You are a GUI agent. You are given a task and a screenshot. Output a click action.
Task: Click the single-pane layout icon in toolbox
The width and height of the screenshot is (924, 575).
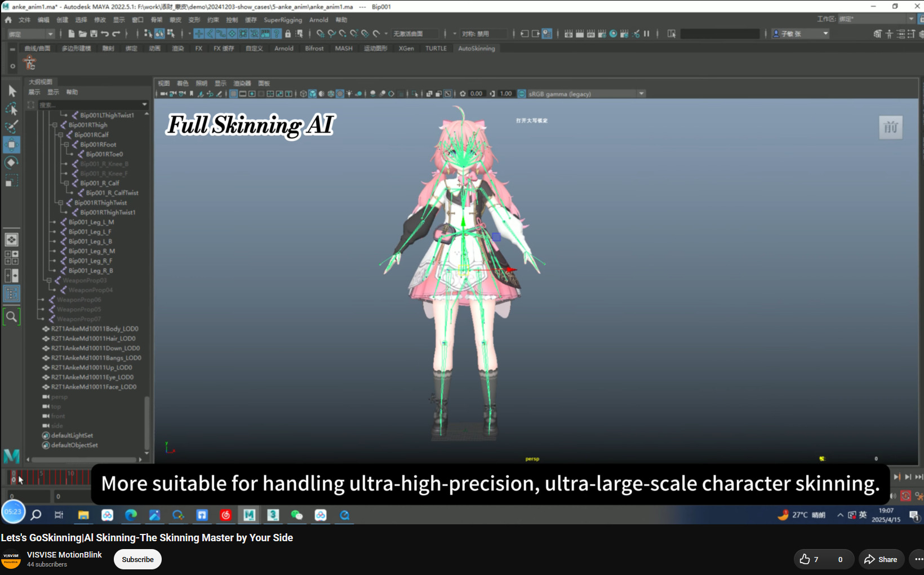pos(12,240)
